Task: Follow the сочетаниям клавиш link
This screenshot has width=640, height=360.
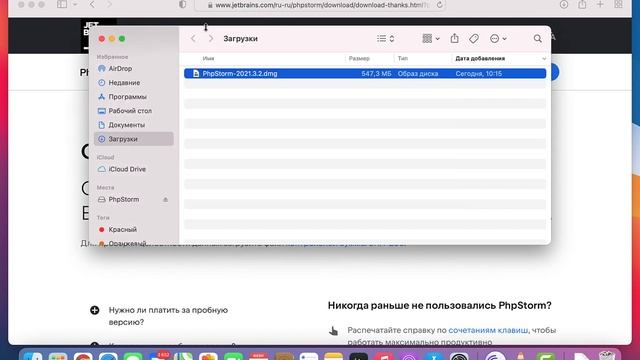Action: [x=488, y=330]
